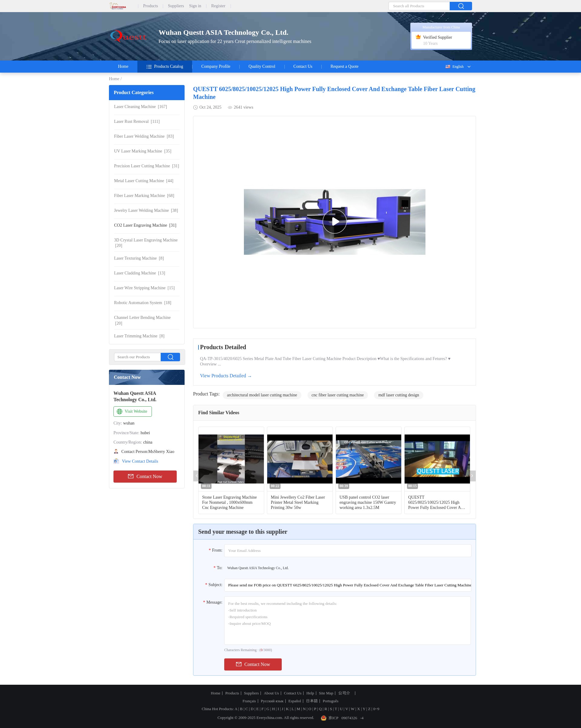Click the product title heading link
This screenshot has height=728, width=581.
[334, 93]
